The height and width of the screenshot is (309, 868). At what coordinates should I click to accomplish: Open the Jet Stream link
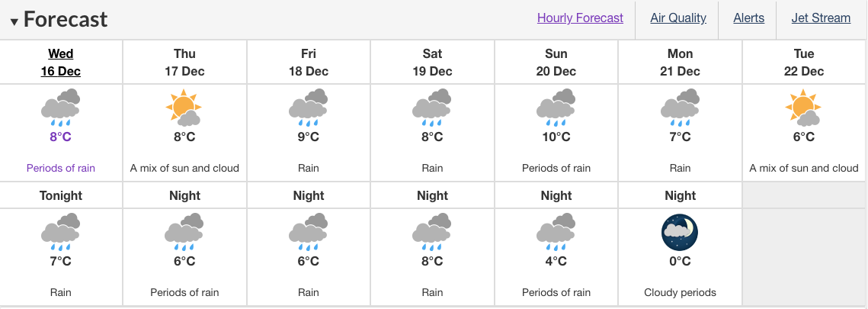coord(821,18)
